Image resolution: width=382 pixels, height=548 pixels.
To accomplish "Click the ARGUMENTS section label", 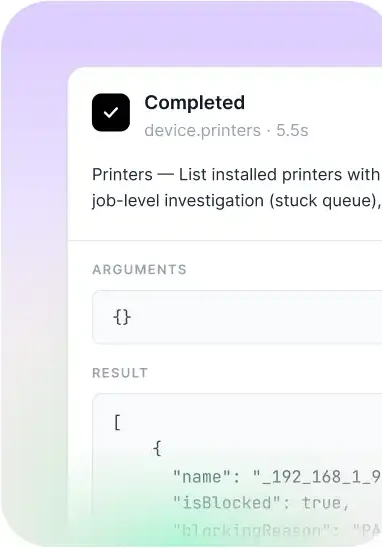I will point(139,269).
